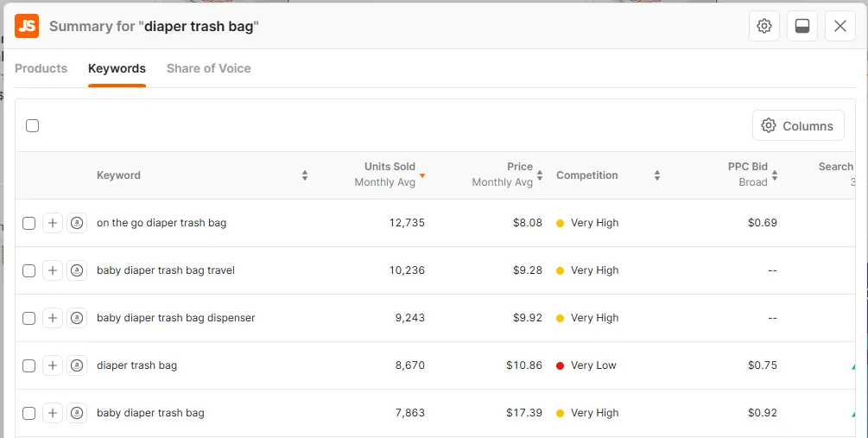Open Amazon icon for "baby diaper trash bag travel"

(77, 270)
